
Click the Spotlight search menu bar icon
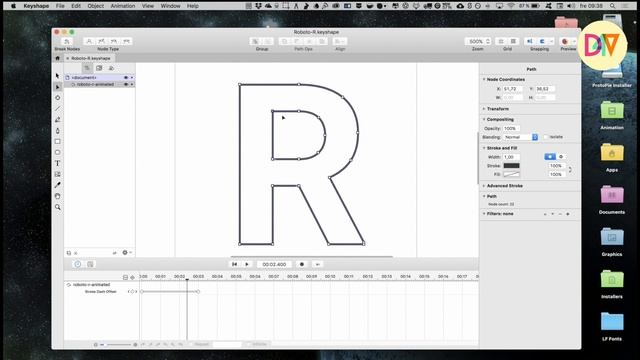click(613, 6)
